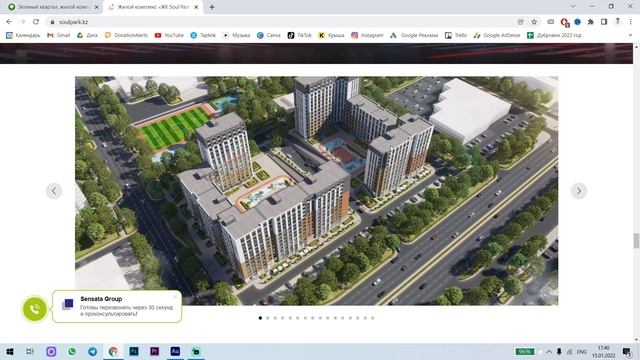Open the TikTok bookmark
Image resolution: width=640 pixels, height=360 pixels.
(300, 36)
